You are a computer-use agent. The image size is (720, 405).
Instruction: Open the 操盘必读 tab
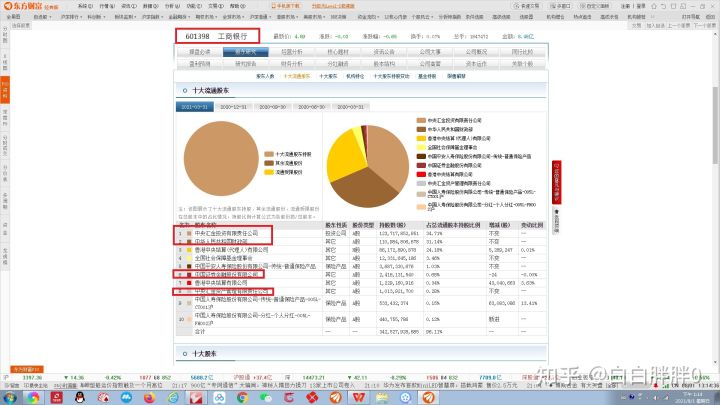(x=200, y=52)
